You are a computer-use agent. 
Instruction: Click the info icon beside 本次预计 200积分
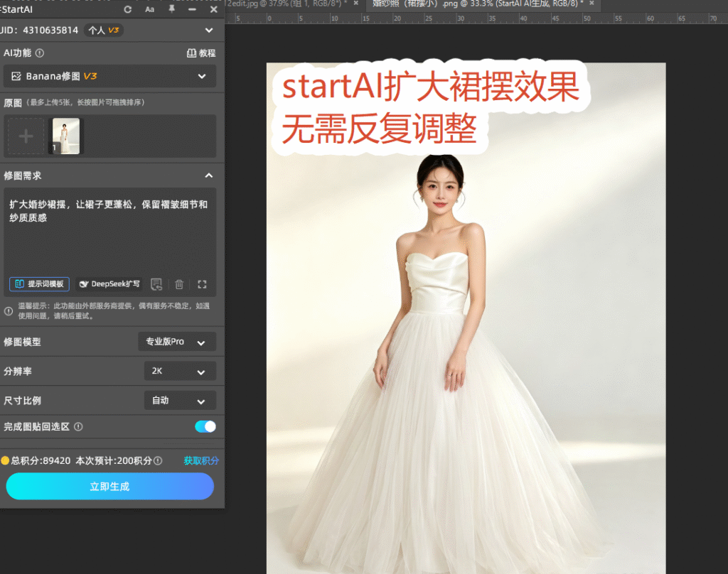coord(158,461)
